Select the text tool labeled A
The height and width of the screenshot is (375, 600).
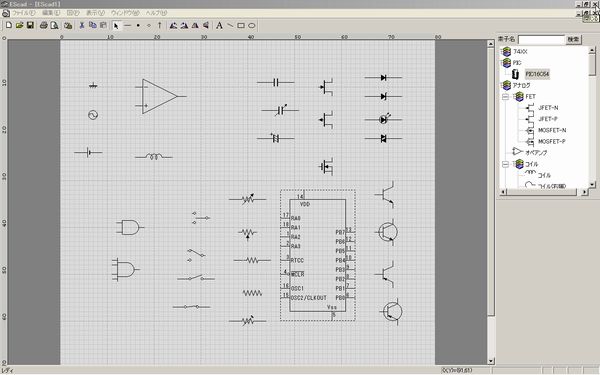(219, 26)
